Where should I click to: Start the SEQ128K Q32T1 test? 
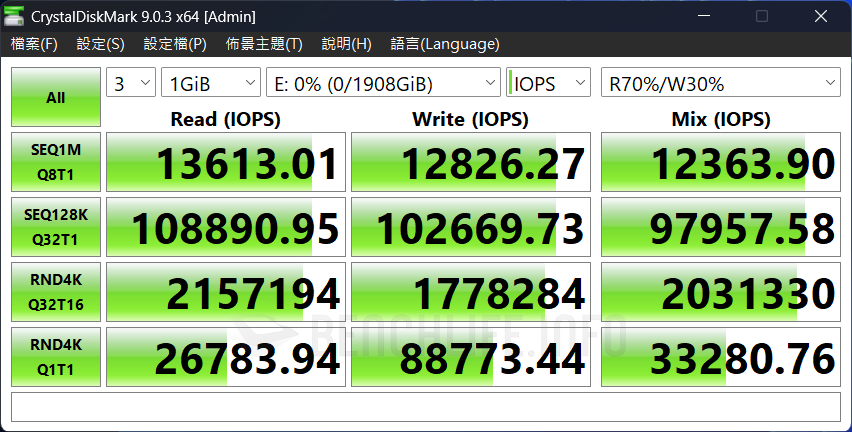coord(56,227)
